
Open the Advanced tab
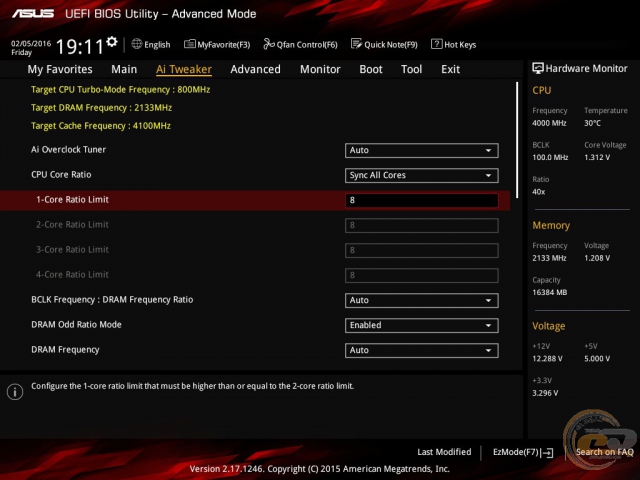tap(255, 69)
